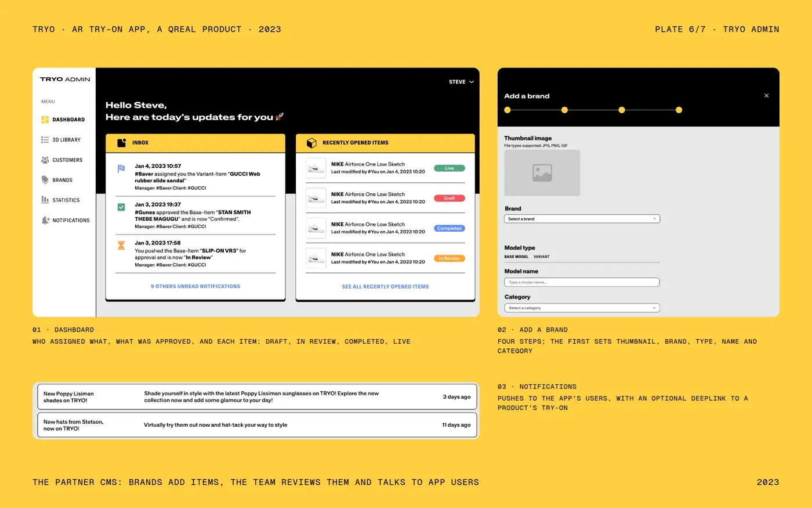The height and width of the screenshot is (508, 812).
Task: Click the cube icon beside Recently Opened Items
Action: (311, 143)
